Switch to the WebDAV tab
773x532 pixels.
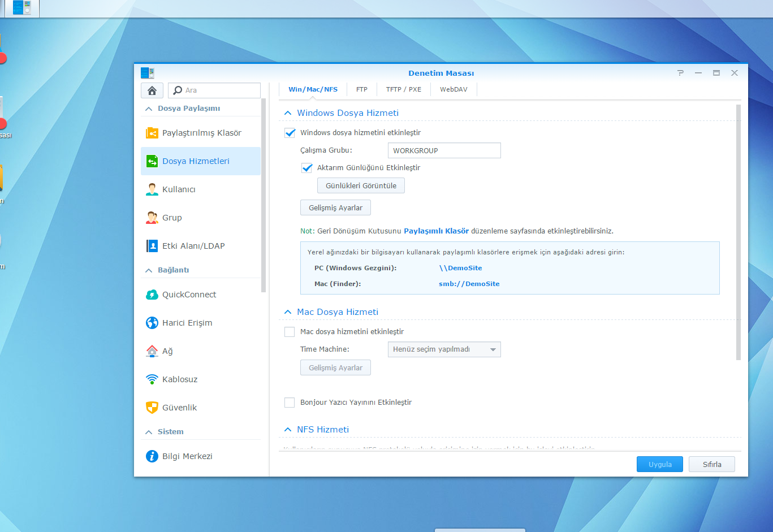454,89
